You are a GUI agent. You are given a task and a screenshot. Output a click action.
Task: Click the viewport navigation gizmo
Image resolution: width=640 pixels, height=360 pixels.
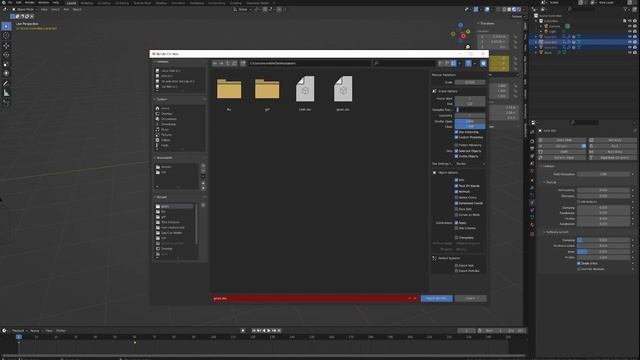[461, 33]
